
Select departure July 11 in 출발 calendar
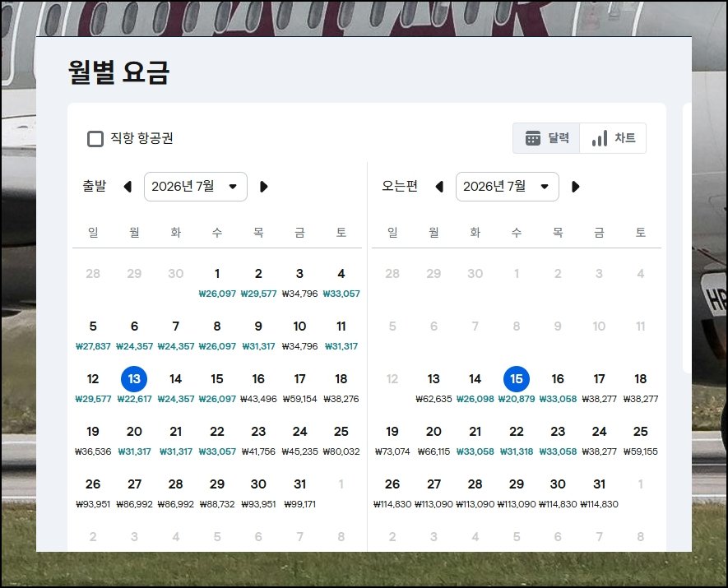click(341, 335)
